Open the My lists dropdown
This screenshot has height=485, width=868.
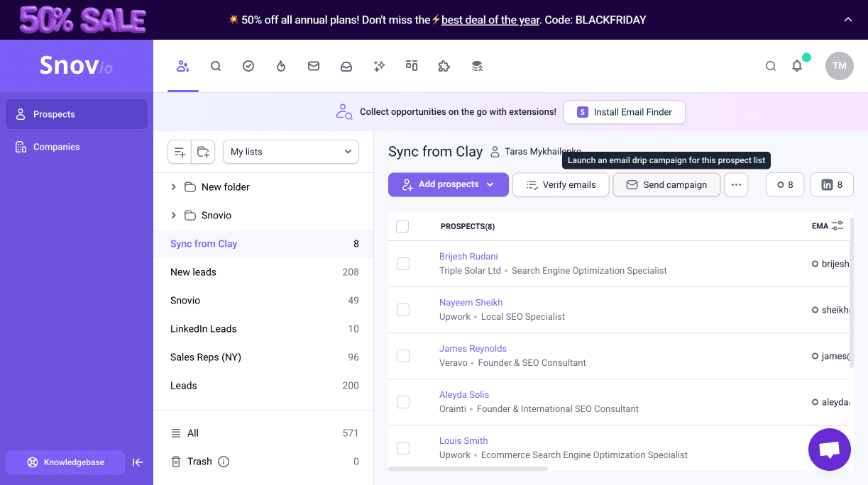pos(291,152)
